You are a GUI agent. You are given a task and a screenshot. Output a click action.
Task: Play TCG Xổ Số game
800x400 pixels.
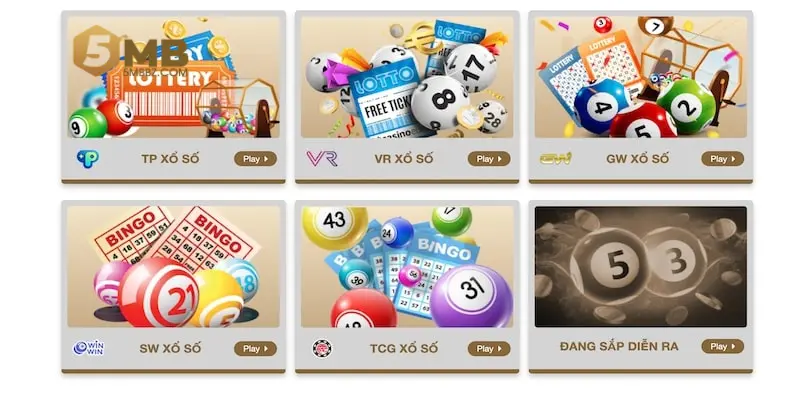(489, 348)
